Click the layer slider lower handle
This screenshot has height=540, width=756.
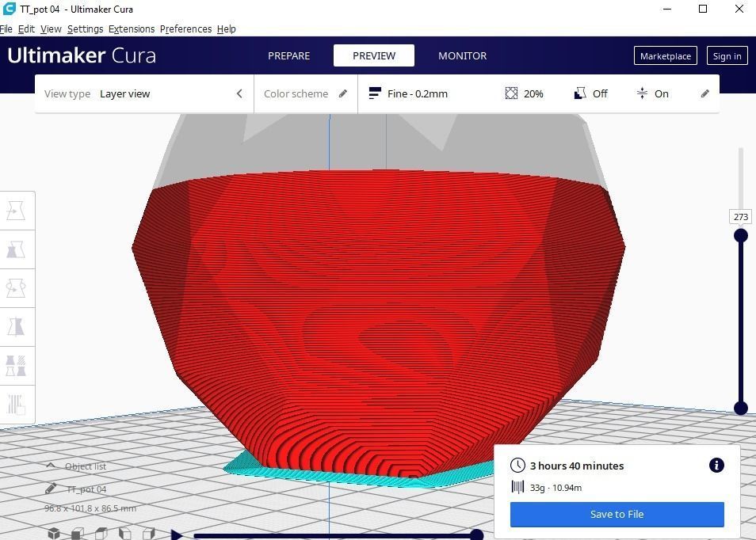pyautogui.click(x=741, y=408)
